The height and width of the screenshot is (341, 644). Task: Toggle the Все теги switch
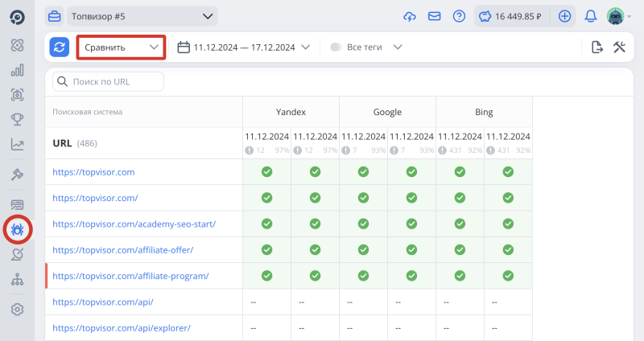(336, 47)
